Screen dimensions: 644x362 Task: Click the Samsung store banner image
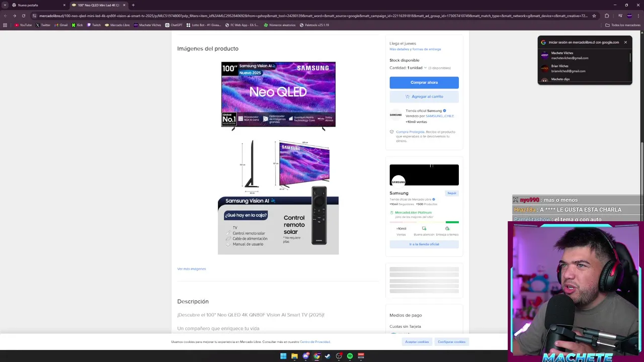pyautogui.click(x=424, y=175)
